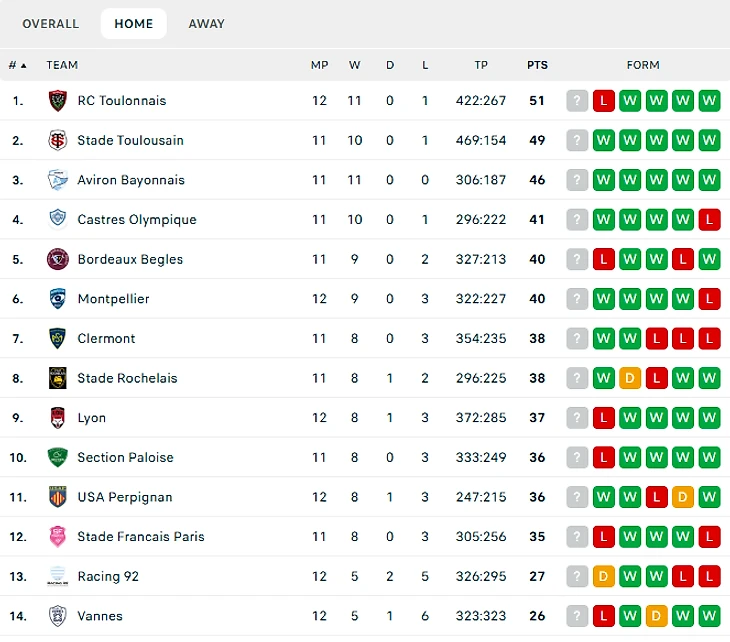Viewport: 730px width, 642px height.
Task: Select the Clermont team badge
Action: click(58, 338)
